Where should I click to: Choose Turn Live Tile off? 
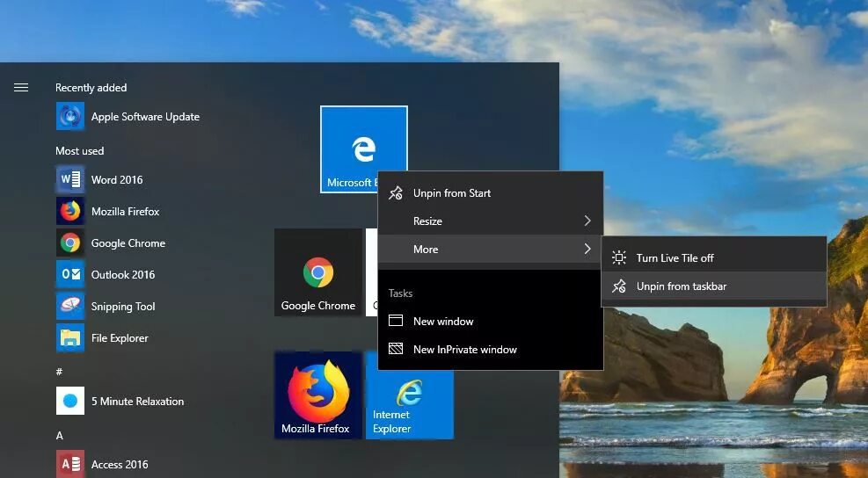[x=714, y=257]
